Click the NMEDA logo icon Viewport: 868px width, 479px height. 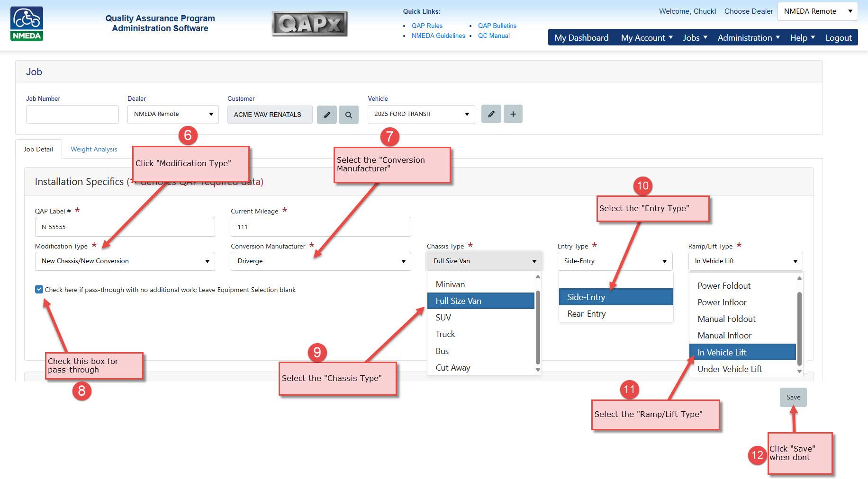[27, 24]
